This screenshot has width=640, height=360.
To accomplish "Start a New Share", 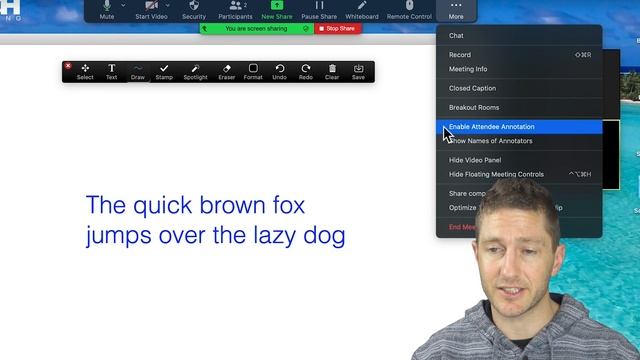I will 277,10.
